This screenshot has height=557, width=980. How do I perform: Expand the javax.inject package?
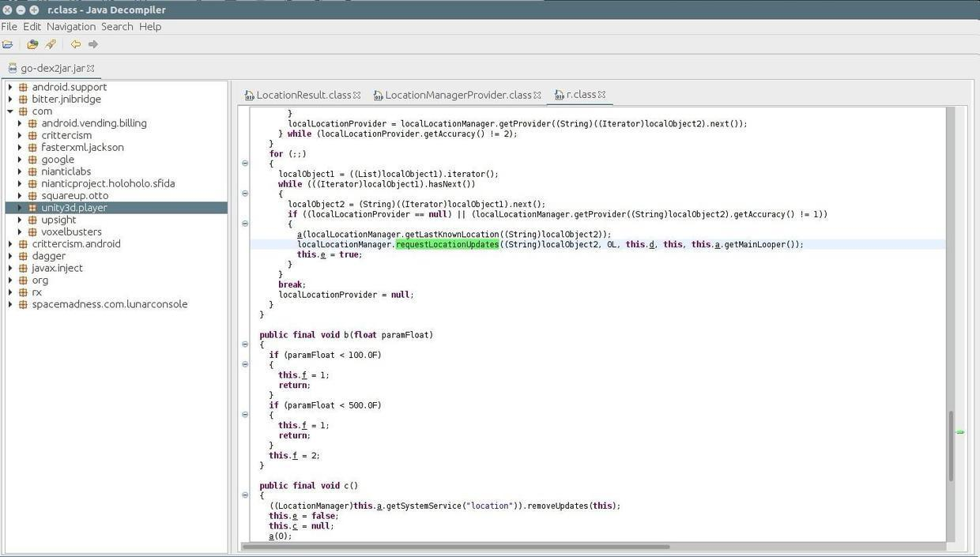click(10, 268)
